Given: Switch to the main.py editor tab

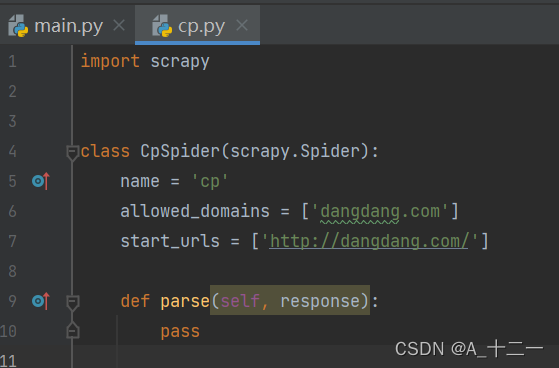Looking at the screenshot, I should [67, 26].
